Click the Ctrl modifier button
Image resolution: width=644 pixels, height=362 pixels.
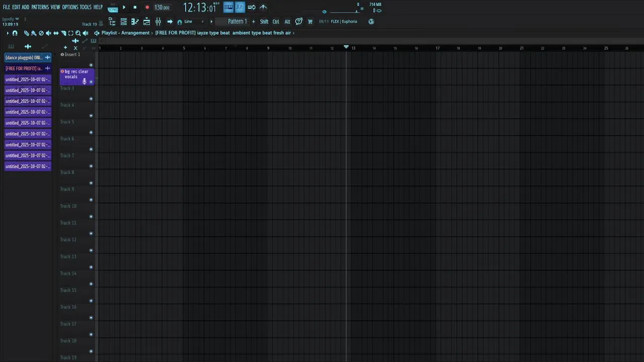click(276, 22)
